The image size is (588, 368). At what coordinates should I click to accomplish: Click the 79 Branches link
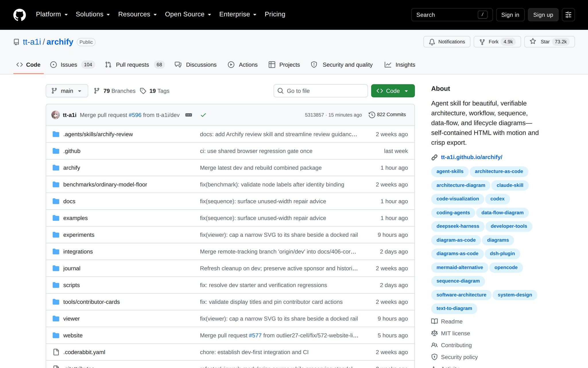point(115,91)
